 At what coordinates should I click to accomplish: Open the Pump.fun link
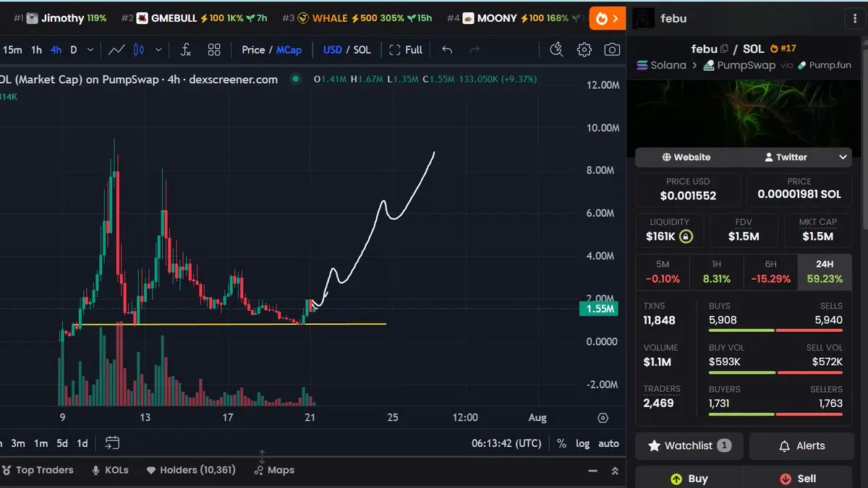[x=825, y=65]
